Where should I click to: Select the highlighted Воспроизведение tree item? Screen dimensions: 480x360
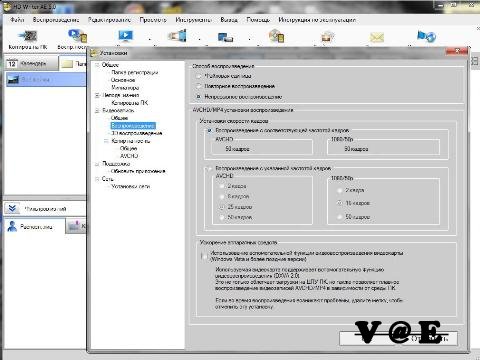click(x=133, y=126)
